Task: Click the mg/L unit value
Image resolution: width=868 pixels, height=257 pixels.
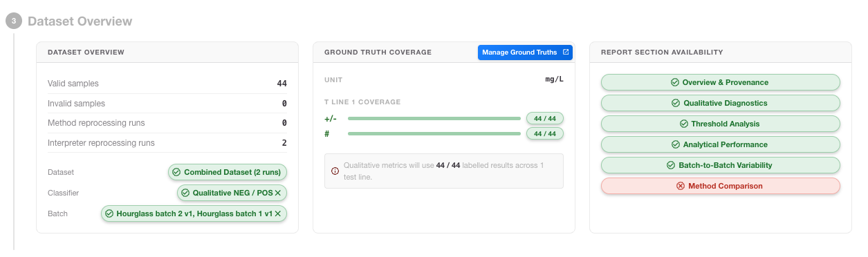Action: [555, 79]
